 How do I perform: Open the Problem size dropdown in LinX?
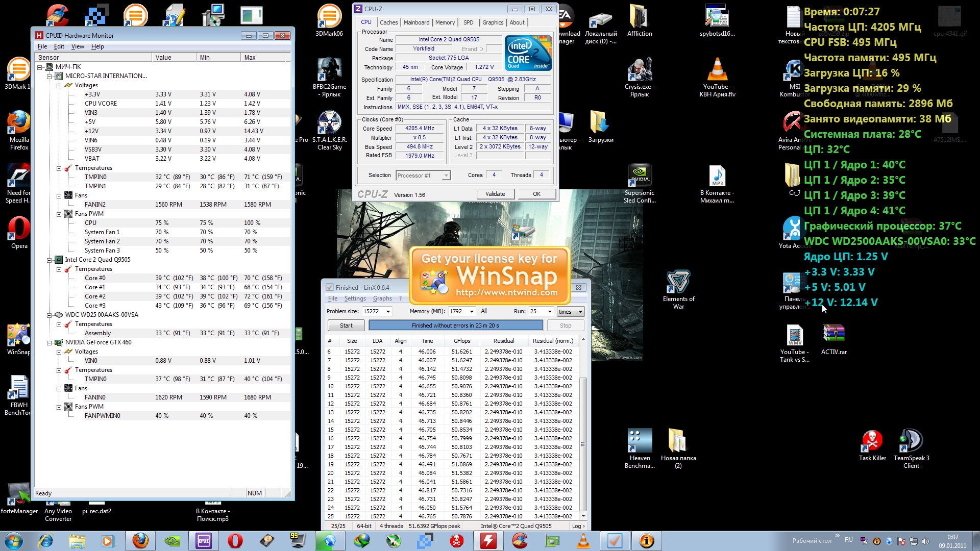click(x=388, y=312)
